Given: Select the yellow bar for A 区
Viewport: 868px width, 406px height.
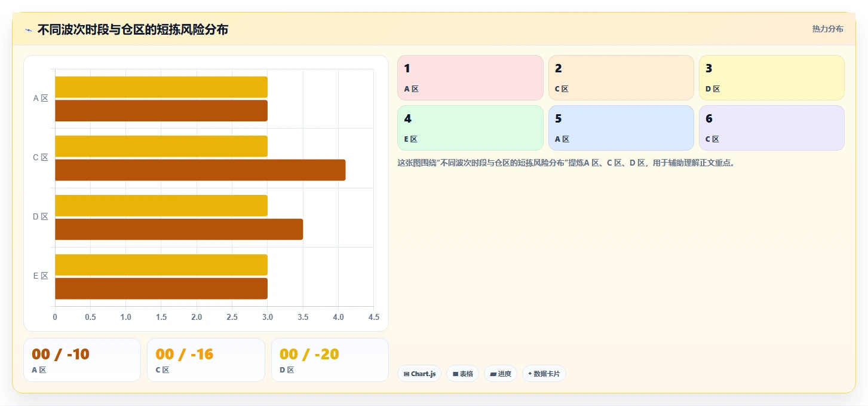Looking at the screenshot, I should (x=161, y=87).
